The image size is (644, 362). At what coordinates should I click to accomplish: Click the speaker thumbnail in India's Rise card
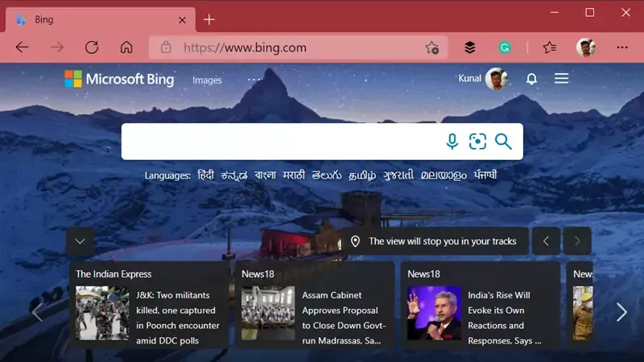434,313
